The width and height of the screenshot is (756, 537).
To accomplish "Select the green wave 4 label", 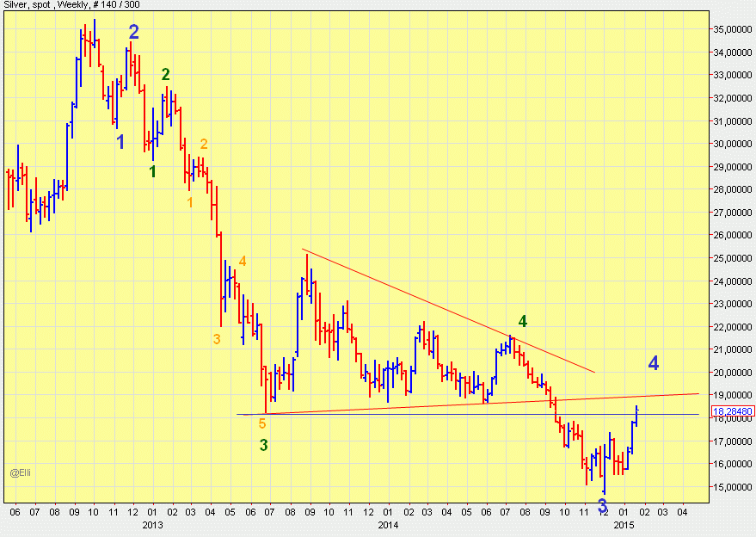I will 523,322.
